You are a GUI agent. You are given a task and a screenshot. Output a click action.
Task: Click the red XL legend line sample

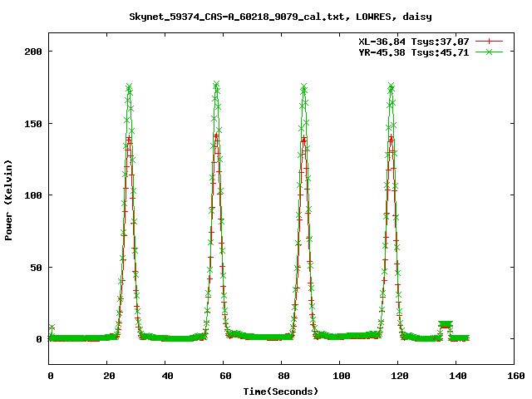(489, 42)
